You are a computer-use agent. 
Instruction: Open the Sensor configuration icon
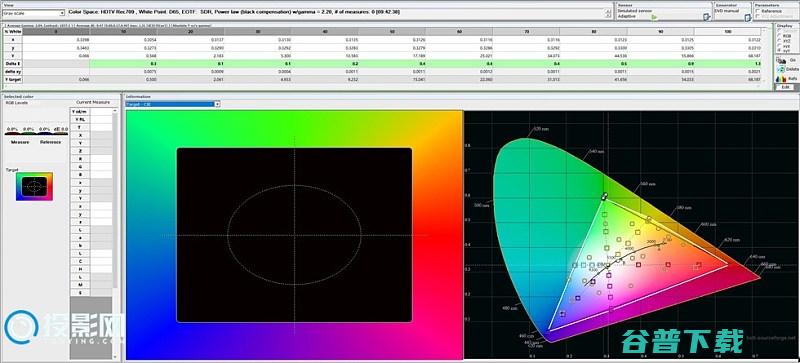(x=707, y=17)
